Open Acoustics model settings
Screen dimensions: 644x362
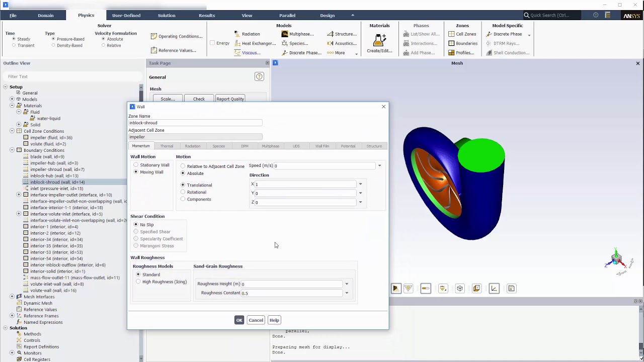coord(342,43)
